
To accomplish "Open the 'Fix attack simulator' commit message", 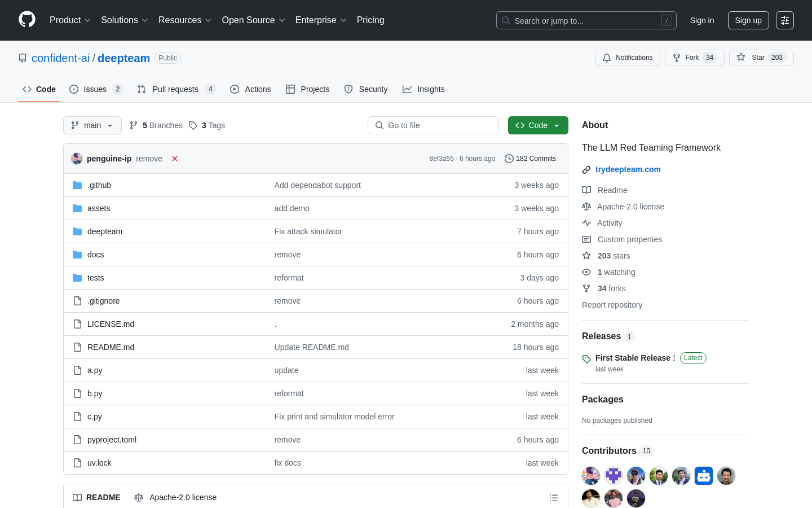I will [308, 231].
